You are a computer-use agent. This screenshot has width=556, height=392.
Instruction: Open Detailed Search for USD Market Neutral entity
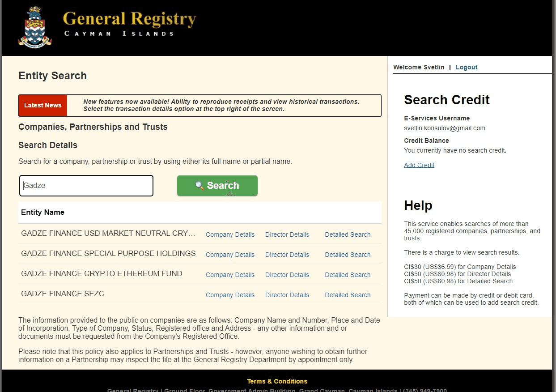click(x=348, y=234)
